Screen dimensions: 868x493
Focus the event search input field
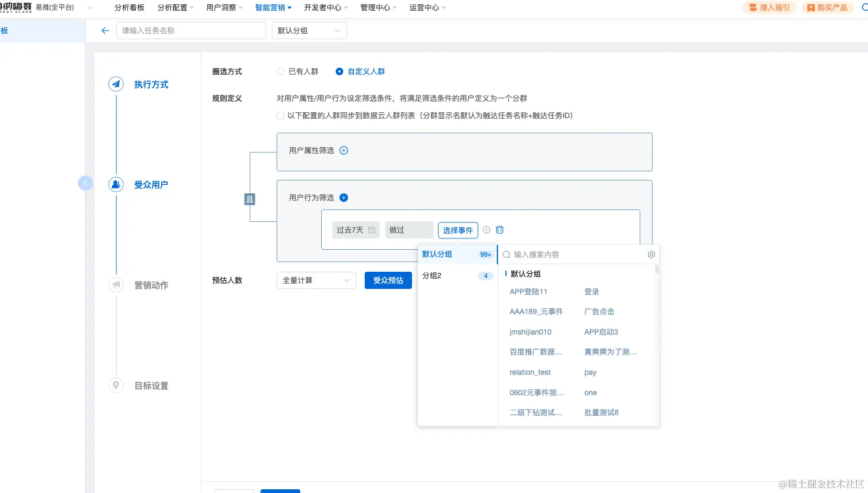click(x=578, y=255)
